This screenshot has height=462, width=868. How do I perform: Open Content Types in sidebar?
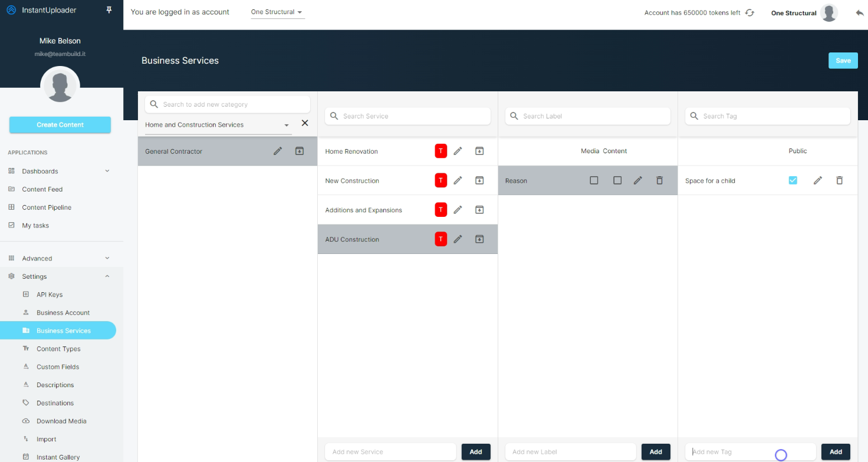pos(58,349)
